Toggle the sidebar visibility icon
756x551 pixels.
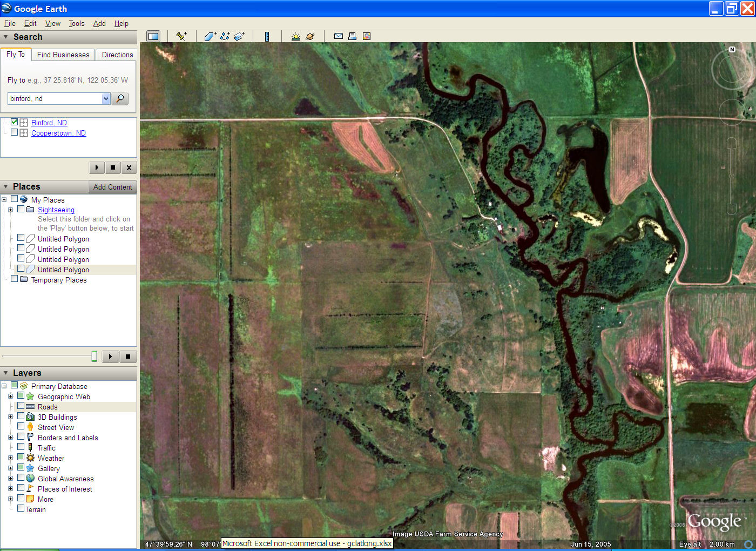pyautogui.click(x=153, y=36)
